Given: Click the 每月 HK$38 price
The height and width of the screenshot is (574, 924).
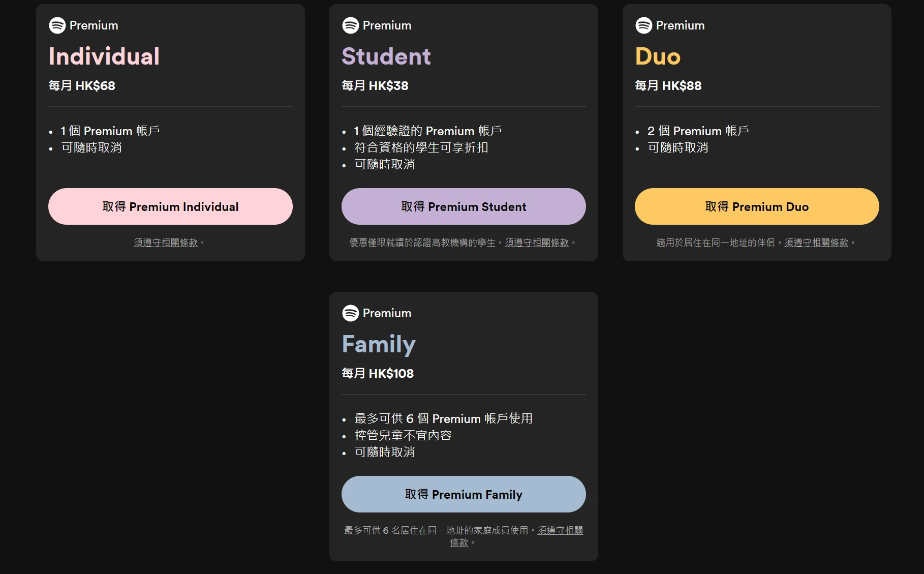Looking at the screenshot, I should [375, 85].
